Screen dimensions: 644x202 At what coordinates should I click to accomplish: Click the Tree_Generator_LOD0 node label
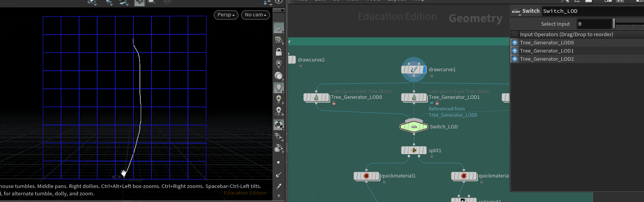(x=356, y=97)
